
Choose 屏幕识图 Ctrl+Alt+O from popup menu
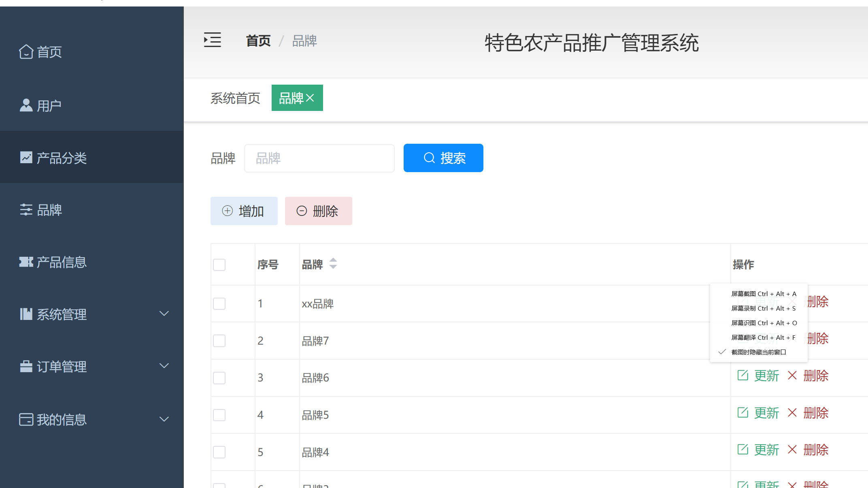pyautogui.click(x=759, y=323)
